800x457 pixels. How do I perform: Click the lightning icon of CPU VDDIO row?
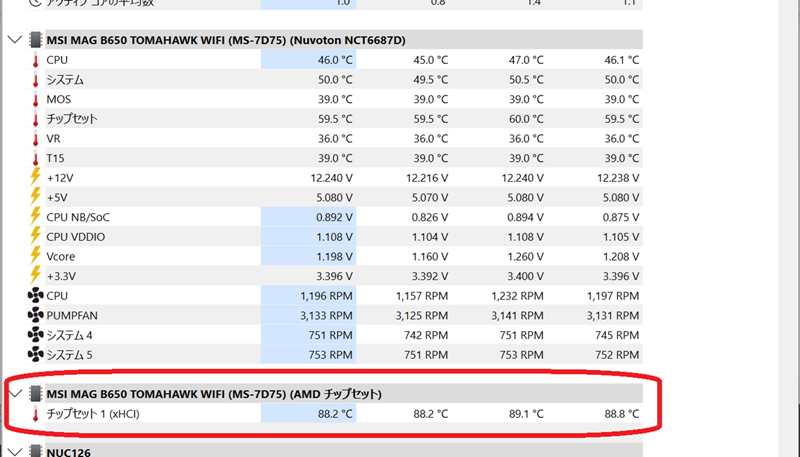tap(35, 236)
